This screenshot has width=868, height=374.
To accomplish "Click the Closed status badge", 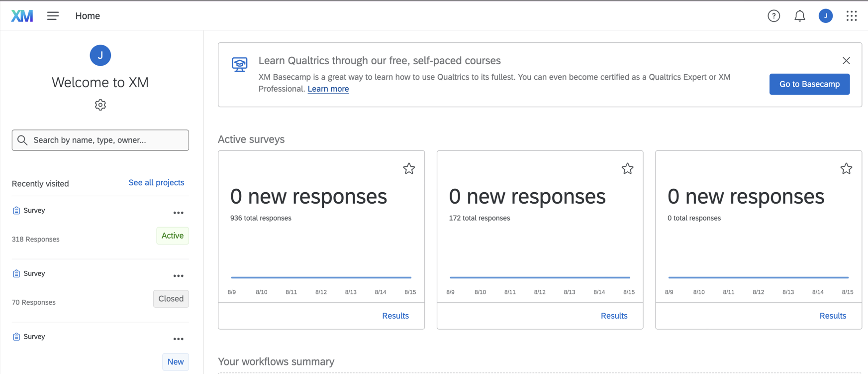I will pos(171,299).
